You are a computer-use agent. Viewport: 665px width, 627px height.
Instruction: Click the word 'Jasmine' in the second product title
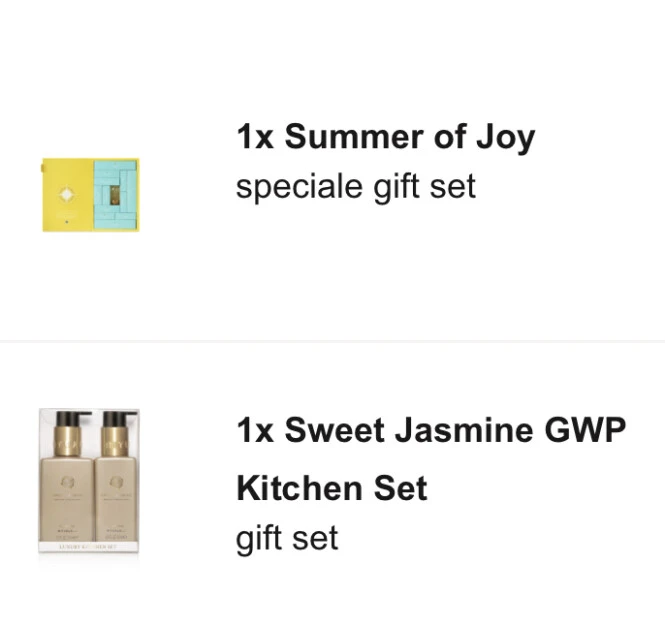coord(464,430)
